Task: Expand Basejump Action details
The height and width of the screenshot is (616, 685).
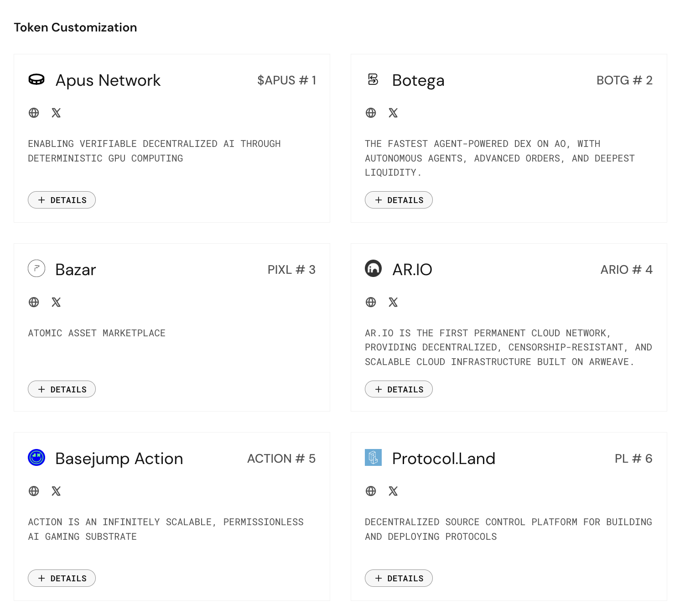Action: pyautogui.click(x=62, y=578)
